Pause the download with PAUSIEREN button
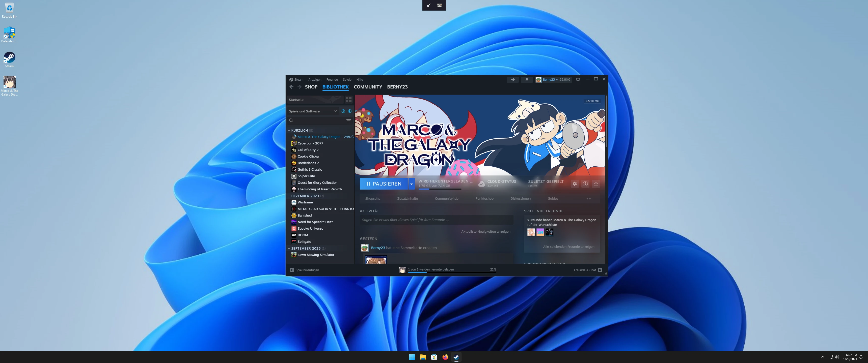Image resolution: width=868 pixels, height=363 pixels. [x=384, y=184]
